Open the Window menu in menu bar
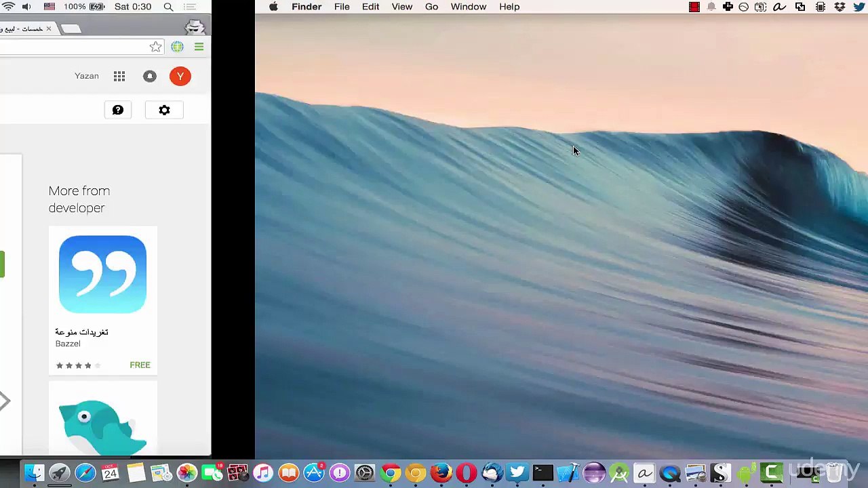 469,7
